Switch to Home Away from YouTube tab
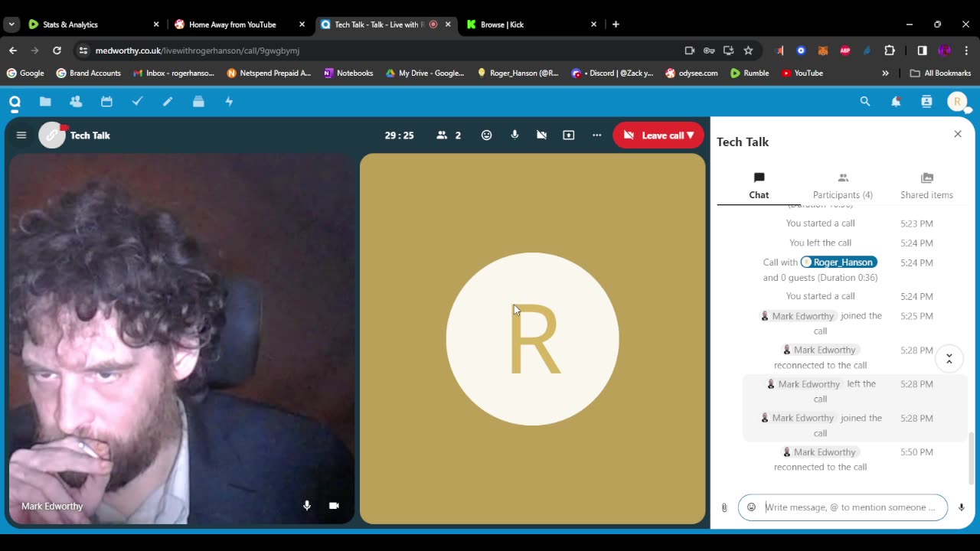This screenshot has height=551, width=980. 240,24
